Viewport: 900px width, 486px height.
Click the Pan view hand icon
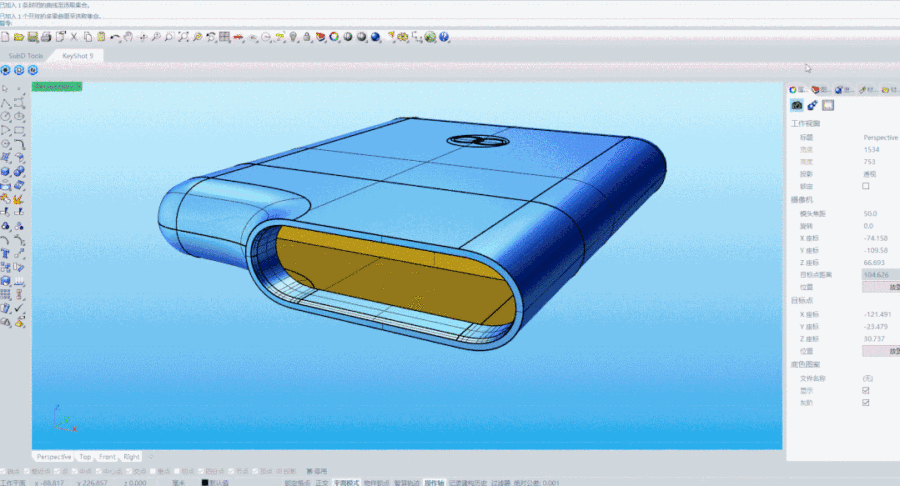point(130,38)
